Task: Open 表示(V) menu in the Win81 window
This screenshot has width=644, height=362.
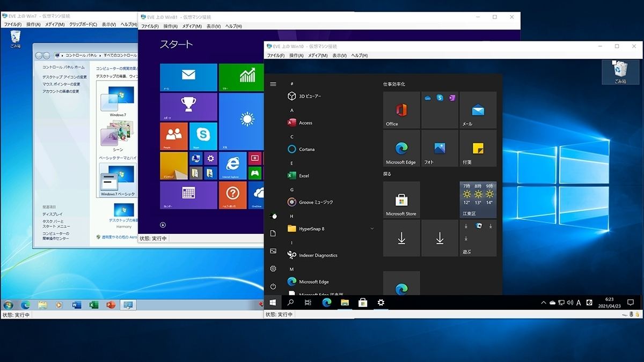Action: click(x=214, y=26)
